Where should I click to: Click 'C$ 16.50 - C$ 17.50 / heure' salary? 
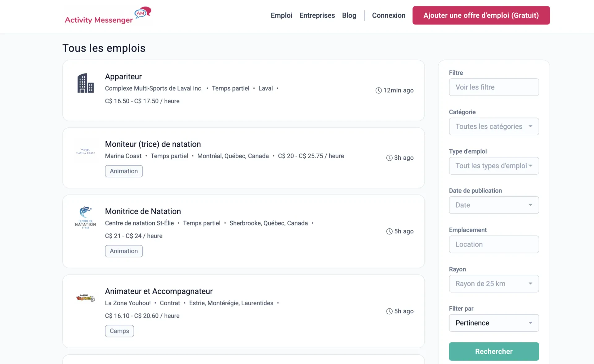pyautogui.click(x=142, y=101)
